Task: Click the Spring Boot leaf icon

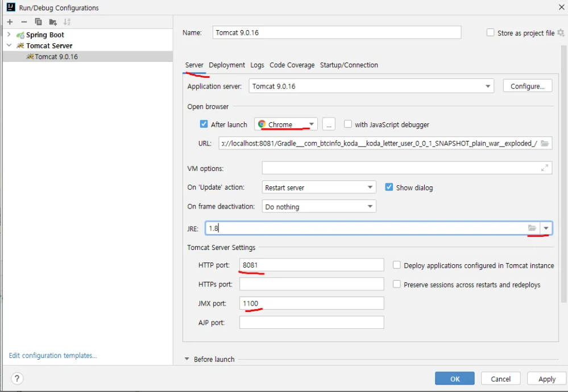Action: (20, 35)
